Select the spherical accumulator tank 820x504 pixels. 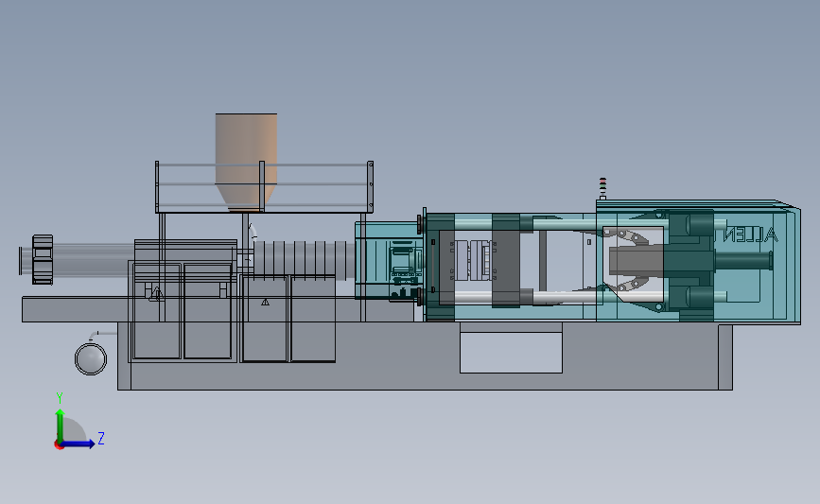tap(91, 358)
